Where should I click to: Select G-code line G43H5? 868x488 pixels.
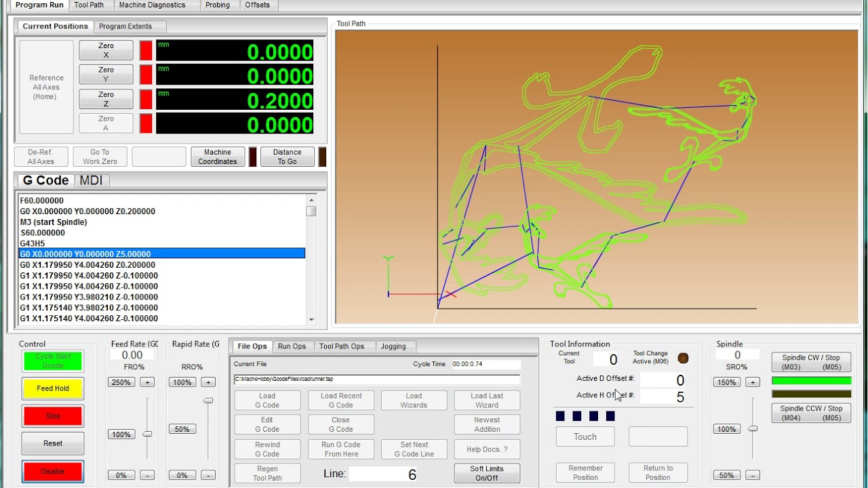[x=161, y=243]
